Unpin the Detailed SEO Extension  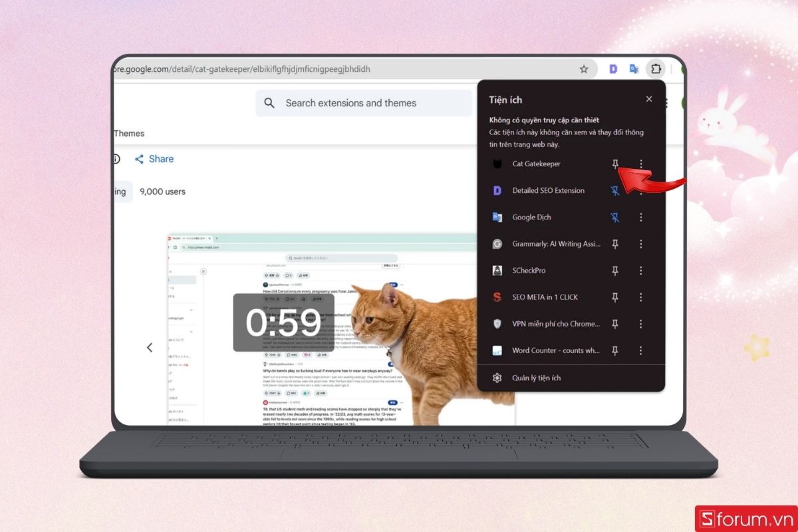click(615, 190)
